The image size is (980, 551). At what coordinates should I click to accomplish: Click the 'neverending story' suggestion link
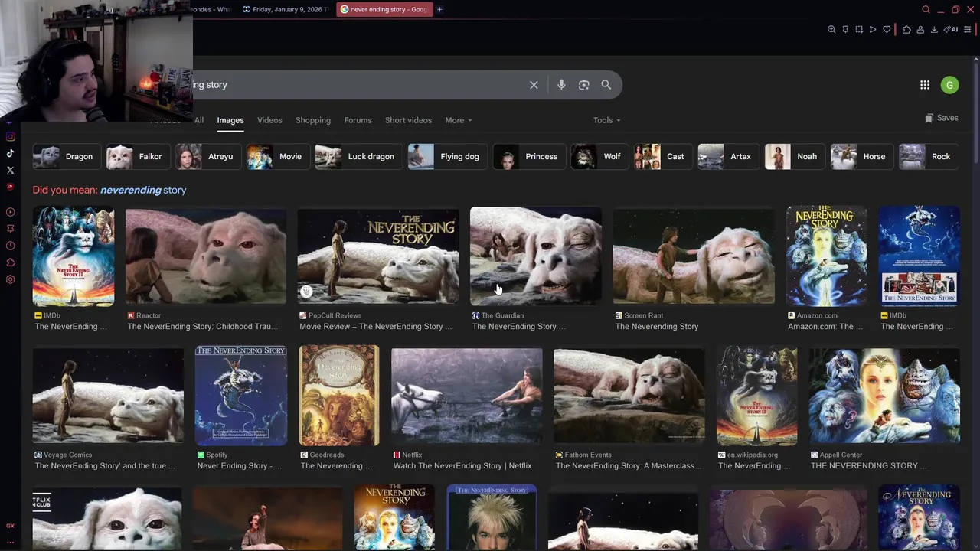click(x=143, y=190)
